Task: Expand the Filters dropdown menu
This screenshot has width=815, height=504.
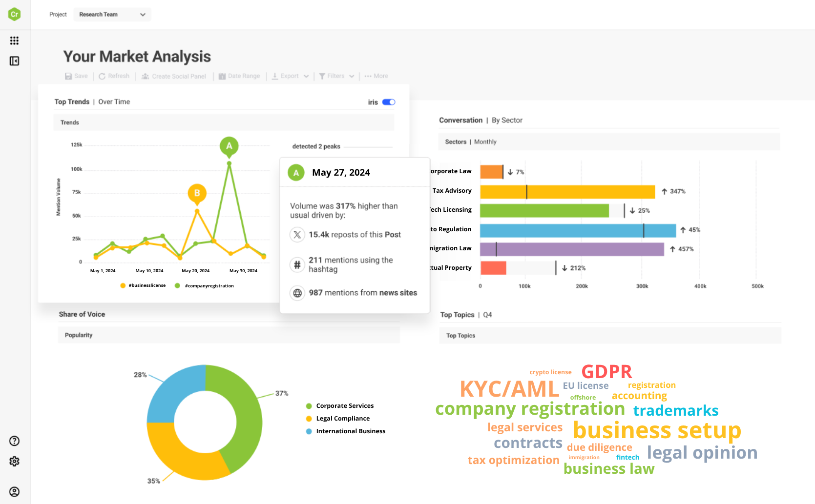Action: tap(336, 76)
